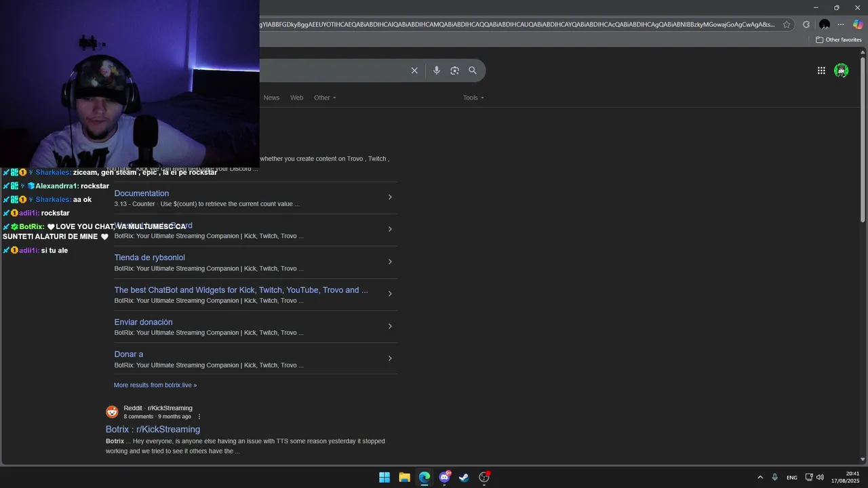This screenshot has width=868, height=488.
Task: Expand the Tienda de rybsonlol chevron
Action: coord(390,262)
